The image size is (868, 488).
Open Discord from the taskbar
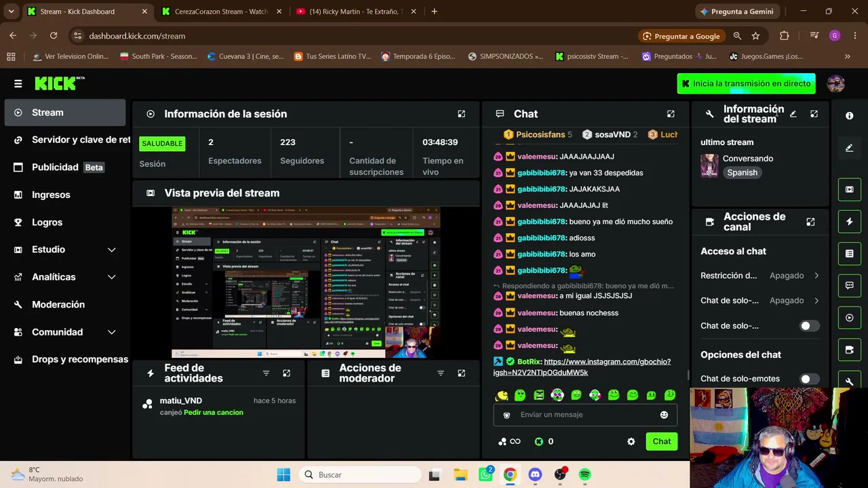[535, 474]
